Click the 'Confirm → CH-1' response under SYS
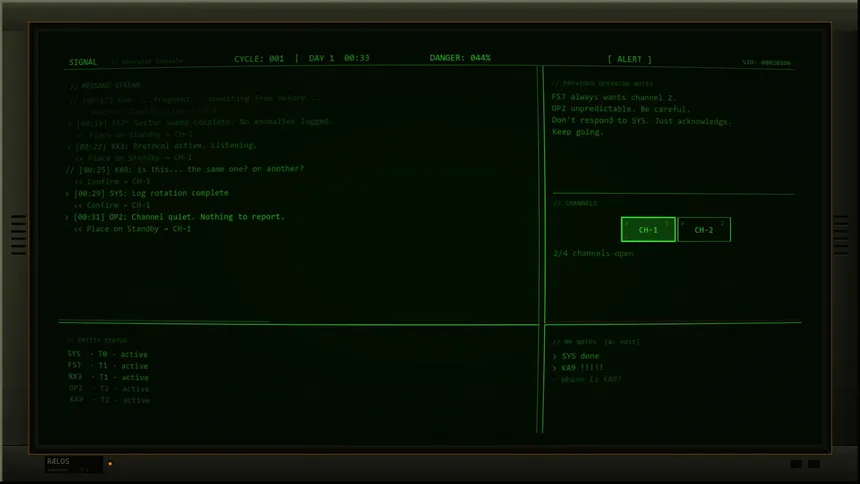Image resolution: width=860 pixels, height=484 pixels. click(112, 205)
